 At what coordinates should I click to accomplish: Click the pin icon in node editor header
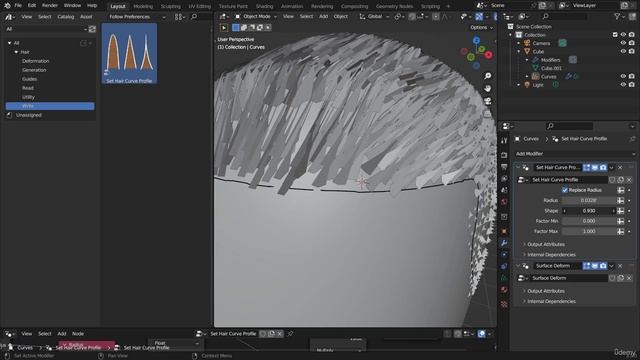[290, 333]
